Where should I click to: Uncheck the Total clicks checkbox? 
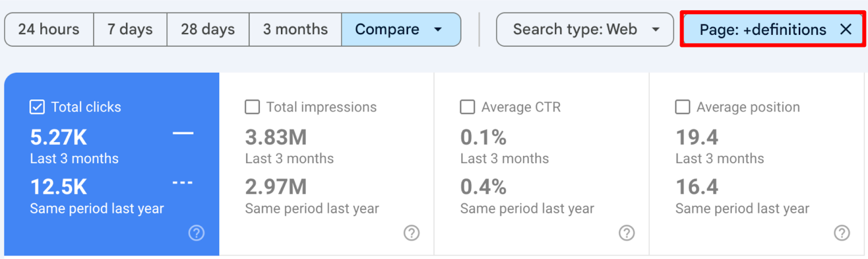(37, 107)
